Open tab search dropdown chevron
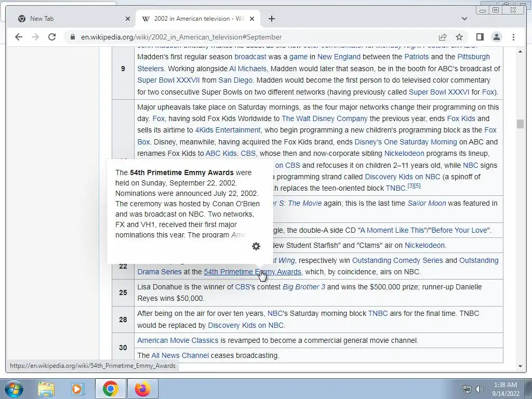 tap(464, 19)
